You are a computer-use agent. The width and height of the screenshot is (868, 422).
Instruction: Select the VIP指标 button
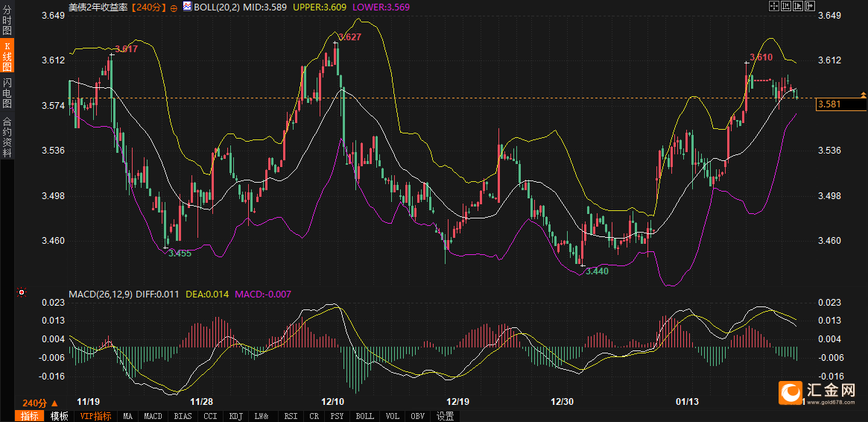(x=95, y=416)
